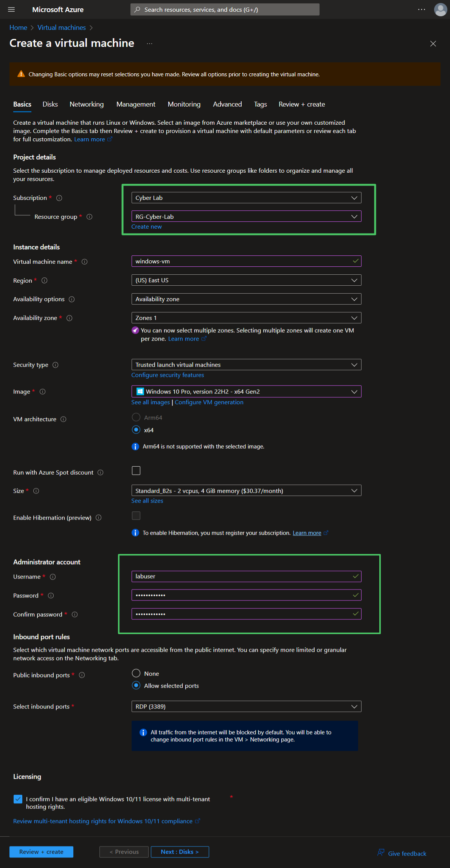Image resolution: width=450 pixels, height=868 pixels.
Task: Switch to the Monitoring tab
Action: click(x=184, y=105)
